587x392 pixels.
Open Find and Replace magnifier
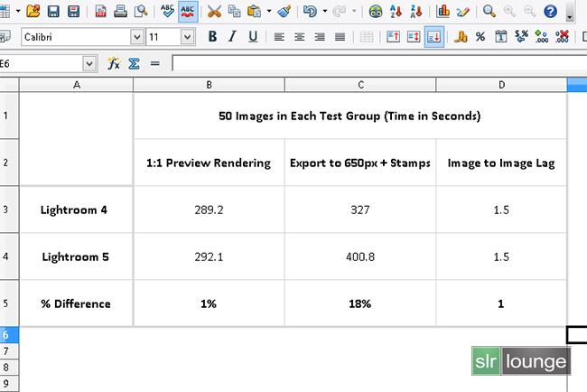tap(489, 12)
